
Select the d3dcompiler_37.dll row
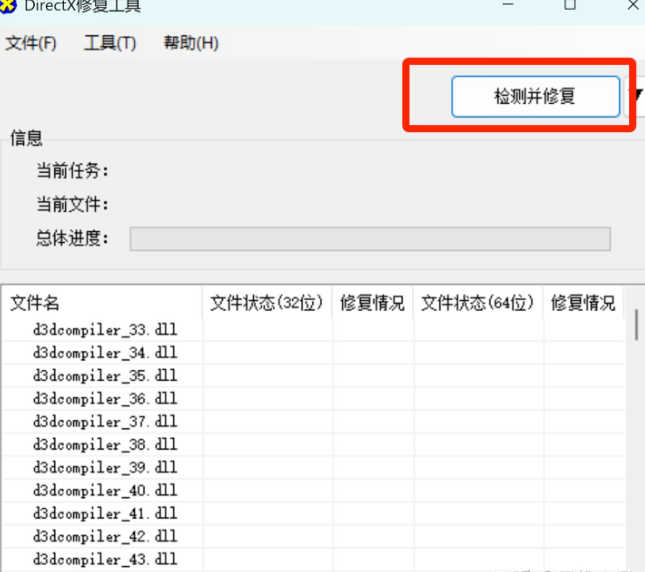tap(313, 422)
